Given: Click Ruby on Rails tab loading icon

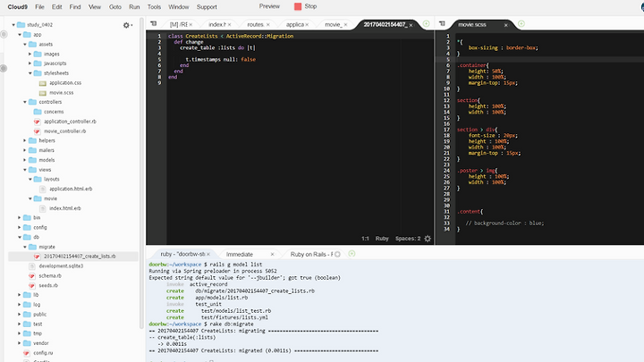Looking at the screenshot, I should click(x=337, y=255).
